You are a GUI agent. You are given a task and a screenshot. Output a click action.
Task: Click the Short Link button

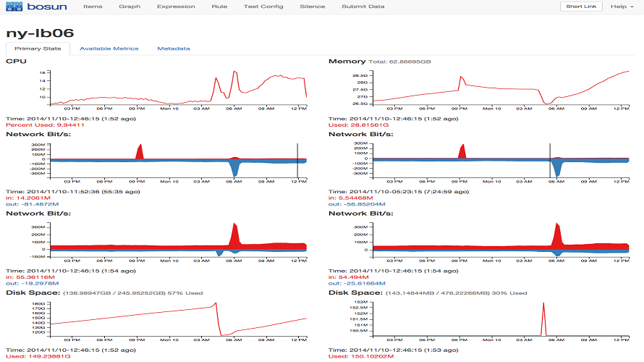click(x=581, y=7)
